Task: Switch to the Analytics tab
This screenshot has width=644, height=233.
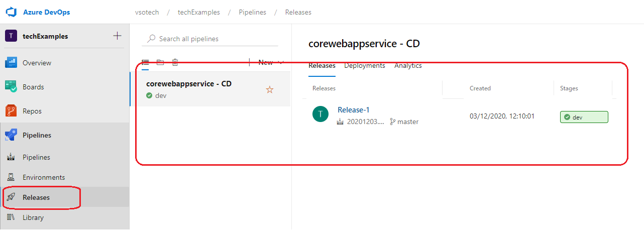Action: click(408, 65)
